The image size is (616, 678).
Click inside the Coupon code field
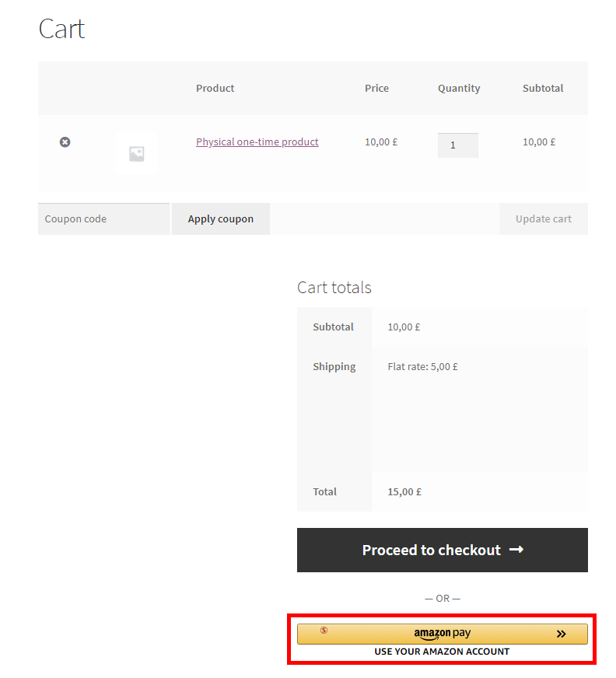click(103, 218)
